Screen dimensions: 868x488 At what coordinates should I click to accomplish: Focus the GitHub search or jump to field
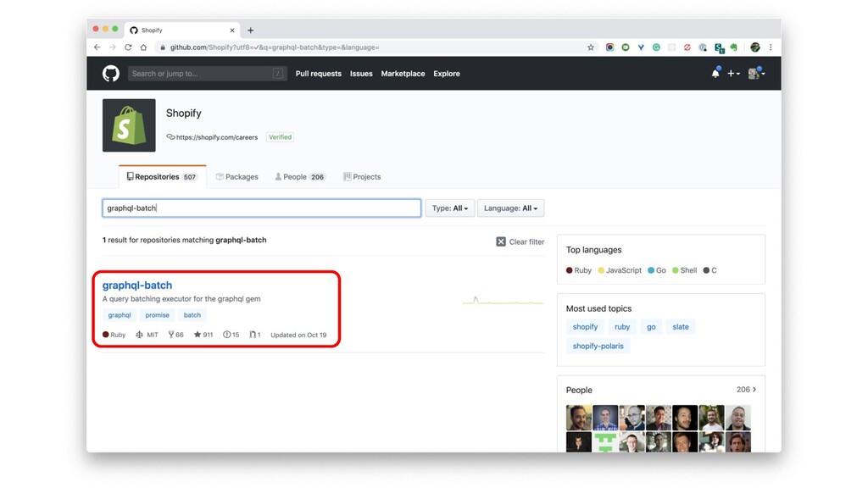(x=207, y=74)
